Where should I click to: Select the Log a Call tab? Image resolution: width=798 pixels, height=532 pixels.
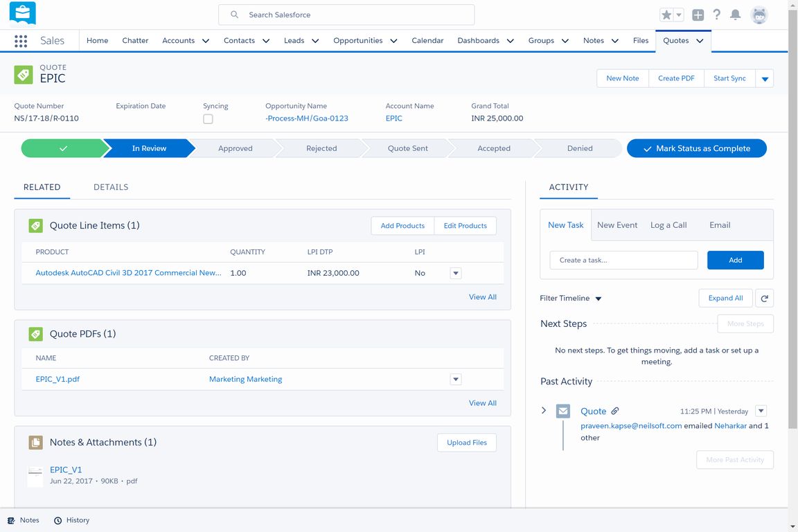pos(668,225)
